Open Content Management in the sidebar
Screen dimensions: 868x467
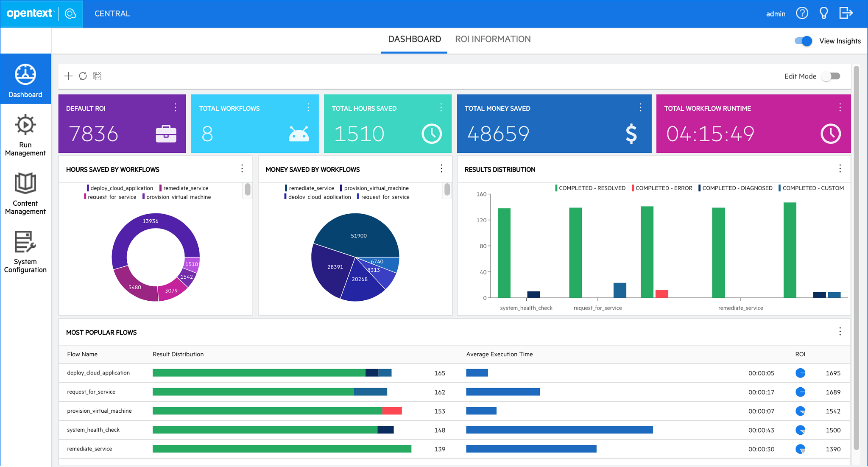(25, 193)
